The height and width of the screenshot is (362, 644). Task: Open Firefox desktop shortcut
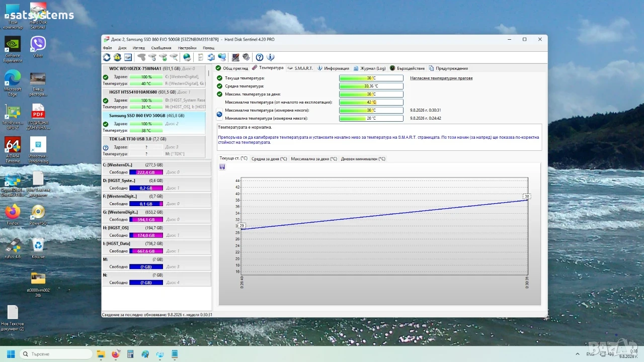13,215
